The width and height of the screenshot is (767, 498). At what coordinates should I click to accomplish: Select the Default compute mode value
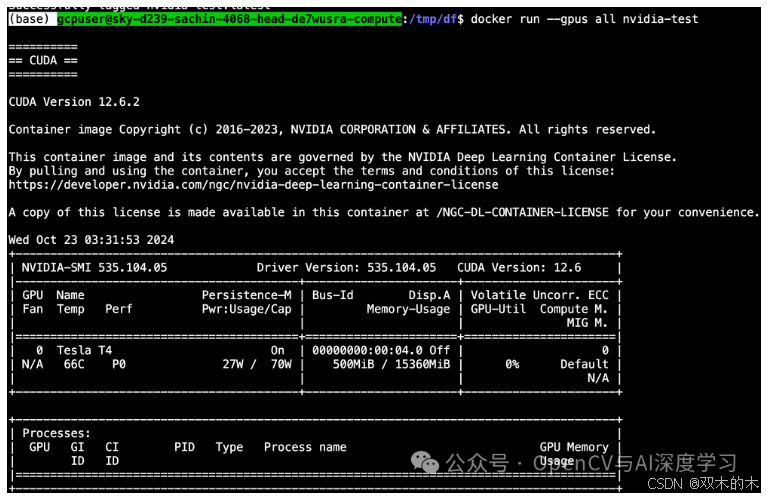click(x=584, y=364)
